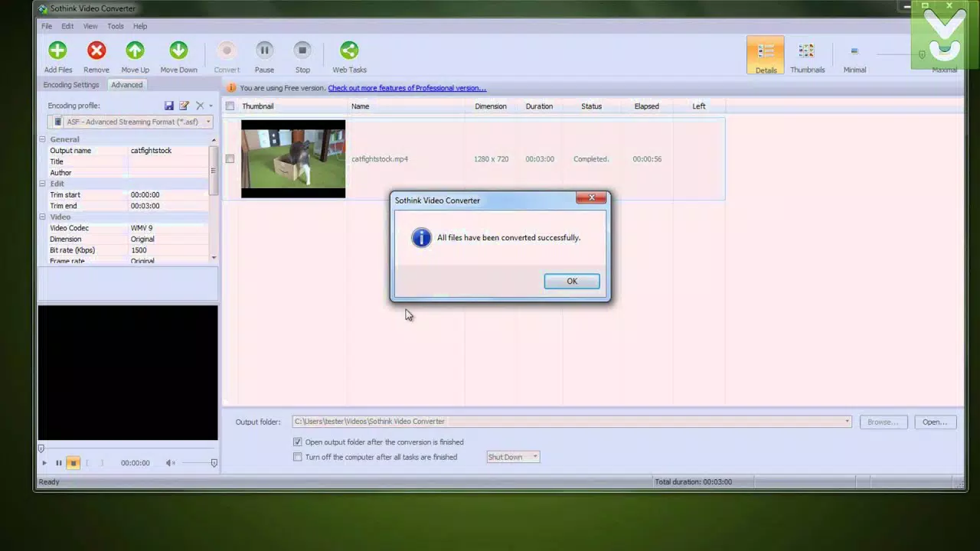Pause the preview player
980x551 pixels.
(58, 463)
